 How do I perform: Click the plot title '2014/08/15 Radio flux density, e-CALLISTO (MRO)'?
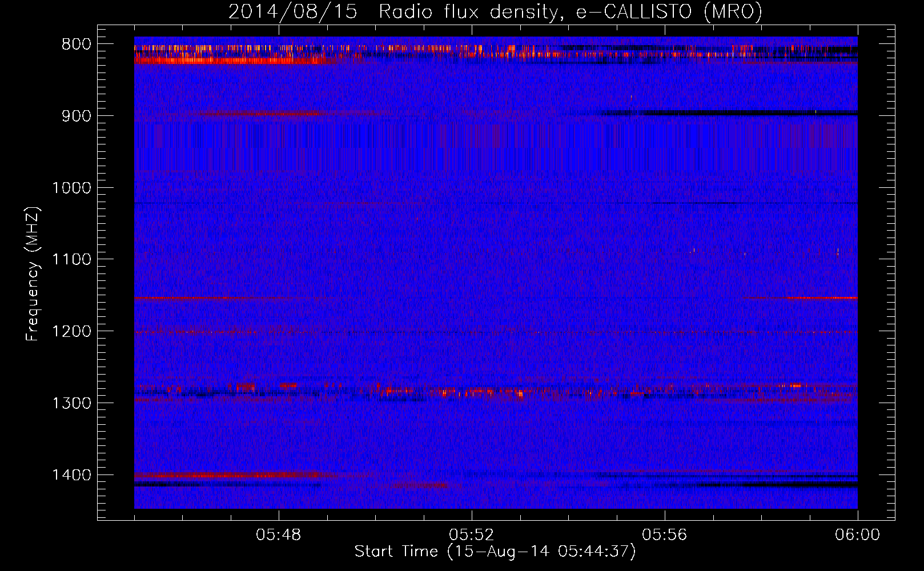point(495,12)
